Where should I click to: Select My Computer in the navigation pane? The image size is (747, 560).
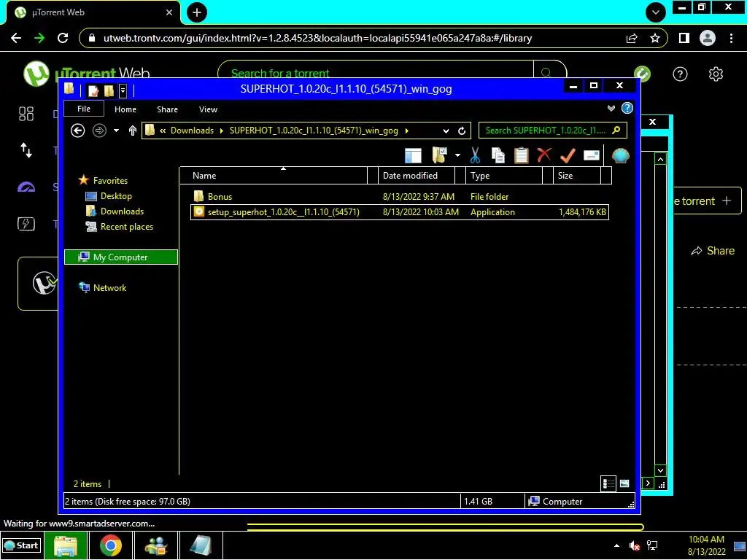tap(121, 257)
